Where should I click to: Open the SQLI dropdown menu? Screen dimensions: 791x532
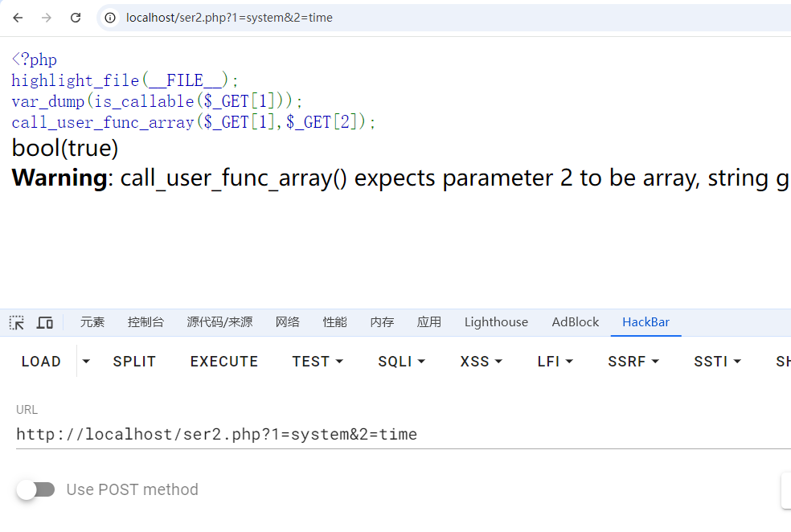(x=401, y=362)
